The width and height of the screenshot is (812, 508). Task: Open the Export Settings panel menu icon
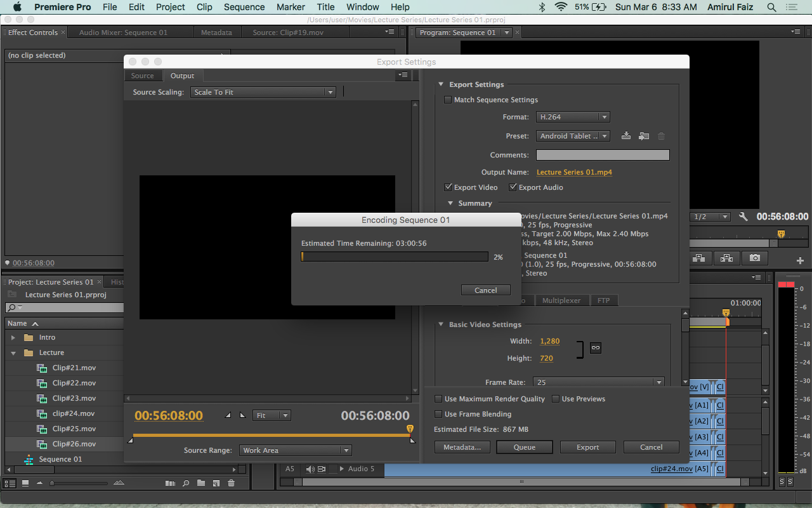(x=403, y=76)
